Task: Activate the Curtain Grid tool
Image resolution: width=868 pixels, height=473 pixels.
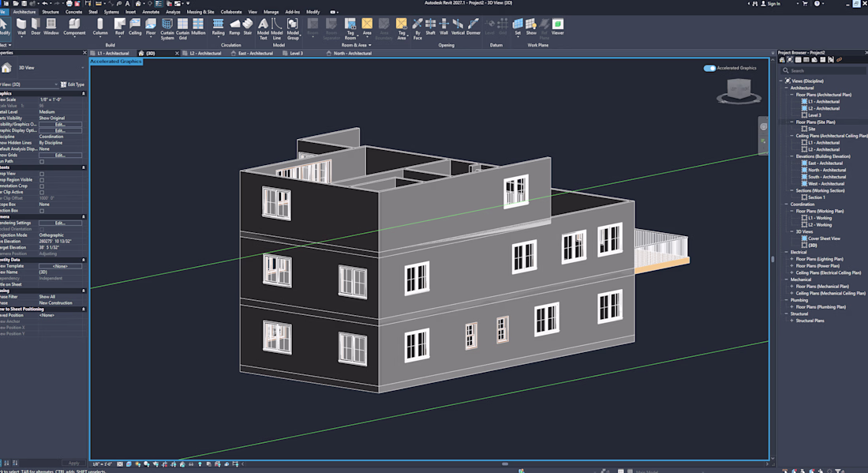Action: pyautogui.click(x=183, y=29)
